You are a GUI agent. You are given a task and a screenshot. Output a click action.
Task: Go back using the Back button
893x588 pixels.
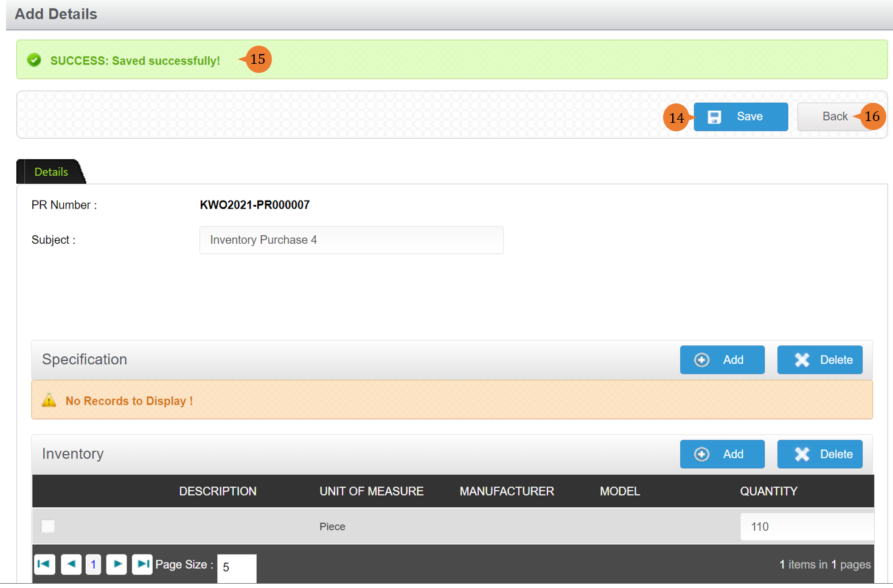pyautogui.click(x=835, y=117)
